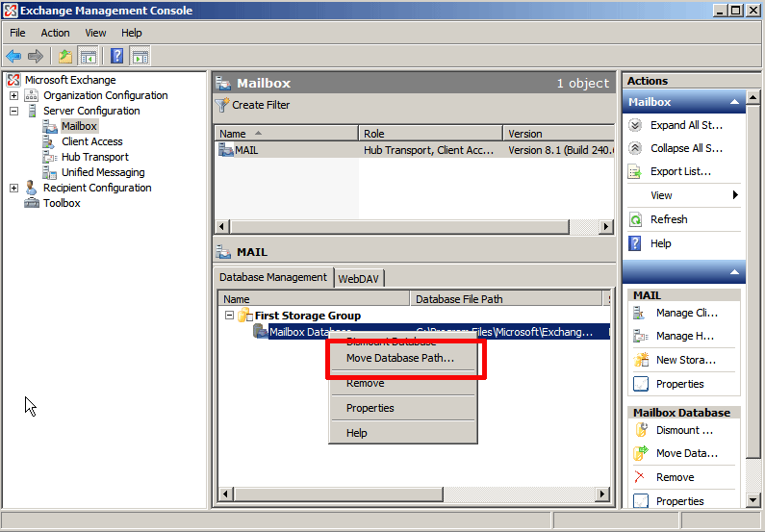Screen dimensions: 765x532
Task: Collapse the Mailbox actions section
Action: pyautogui.click(x=734, y=102)
